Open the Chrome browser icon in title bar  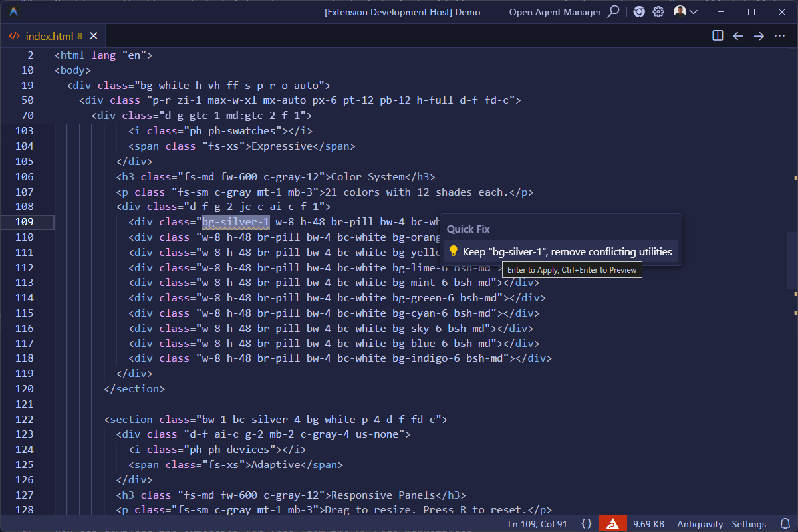pos(639,12)
